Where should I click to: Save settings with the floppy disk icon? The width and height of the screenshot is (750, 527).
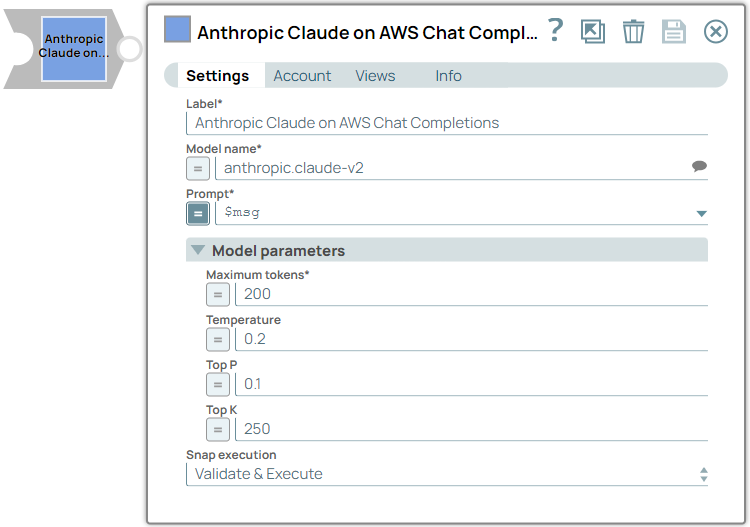point(674,32)
